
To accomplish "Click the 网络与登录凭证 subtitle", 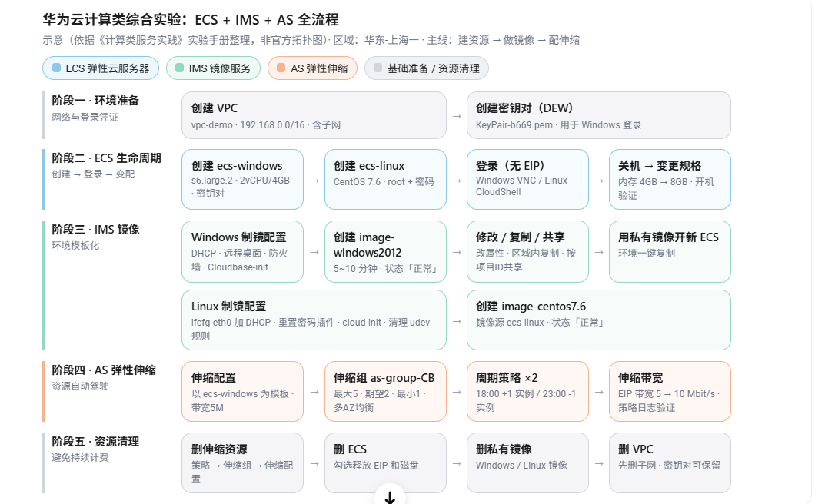I will (x=85, y=117).
